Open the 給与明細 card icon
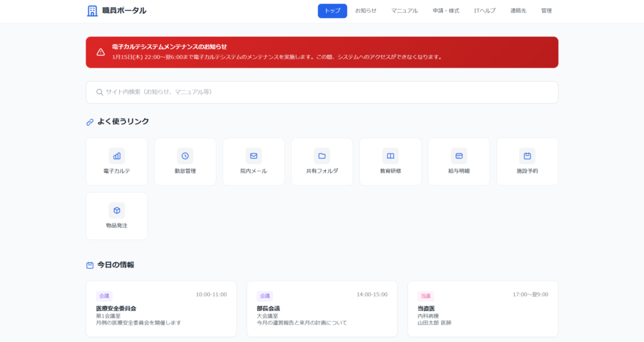This screenshot has width=644, height=342. click(459, 156)
